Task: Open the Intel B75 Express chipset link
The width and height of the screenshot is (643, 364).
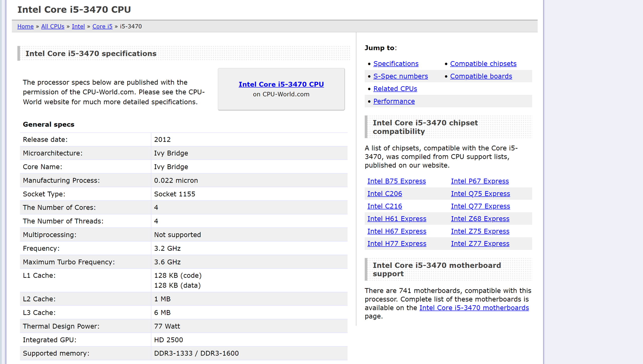Action: click(x=397, y=181)
